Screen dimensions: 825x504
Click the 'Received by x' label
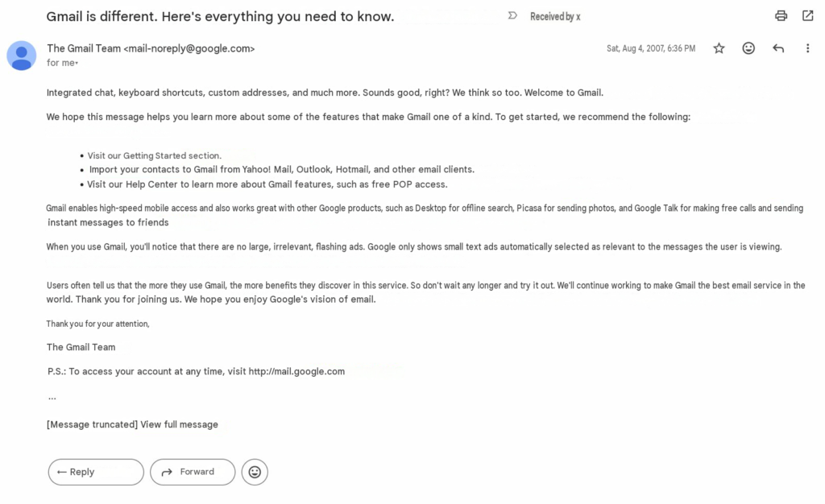point(555,17)
